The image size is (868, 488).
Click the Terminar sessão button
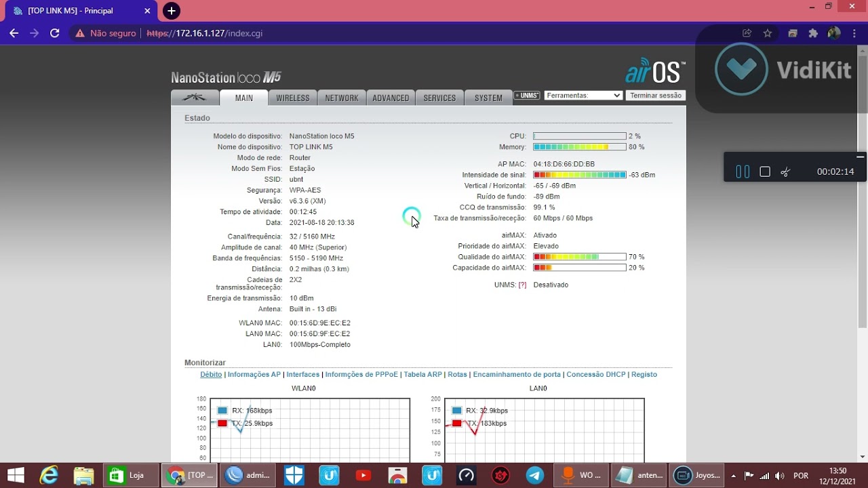tap(656, 96)
